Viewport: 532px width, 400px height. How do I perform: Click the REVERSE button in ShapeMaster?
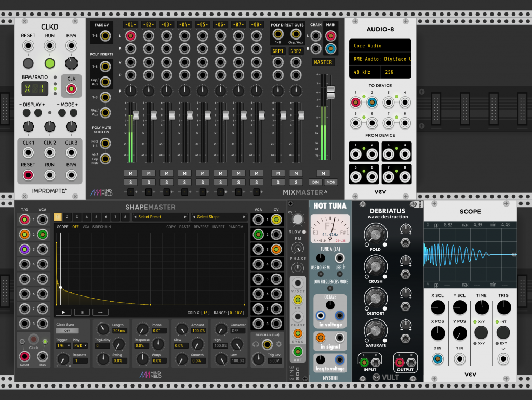(x=201, y=227)
